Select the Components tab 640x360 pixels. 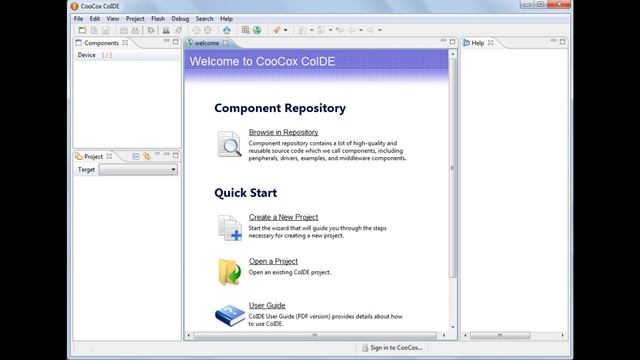click(101, 43)
